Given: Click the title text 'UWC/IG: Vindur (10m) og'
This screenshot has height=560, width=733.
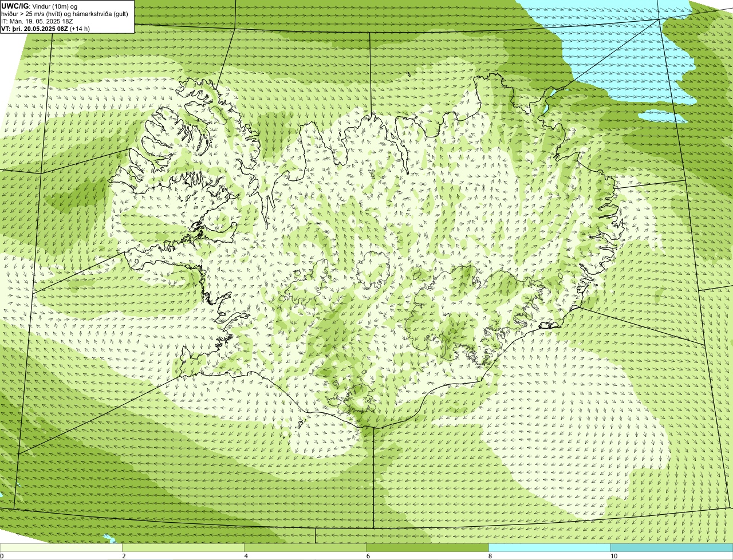Looking at the screenshot, I should tap(39, 6).
